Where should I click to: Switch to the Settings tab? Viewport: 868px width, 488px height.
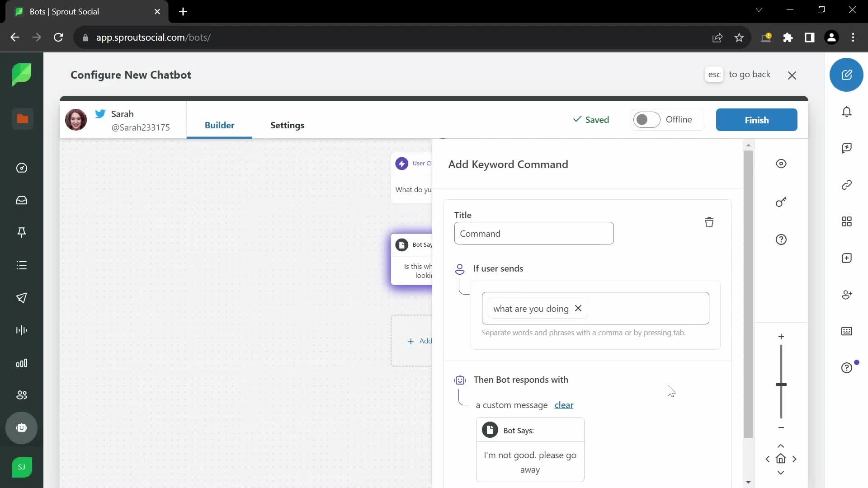(x=288, y=125)
